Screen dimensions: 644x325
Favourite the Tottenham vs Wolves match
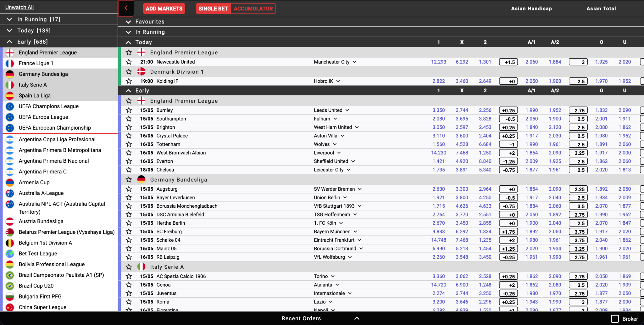pyautogui.click(x=129, y=144)
